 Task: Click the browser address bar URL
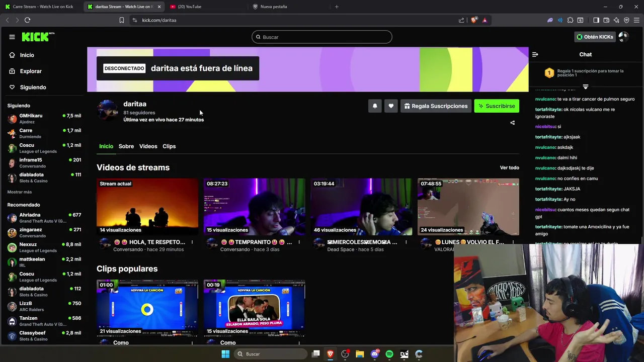(159, 20)
